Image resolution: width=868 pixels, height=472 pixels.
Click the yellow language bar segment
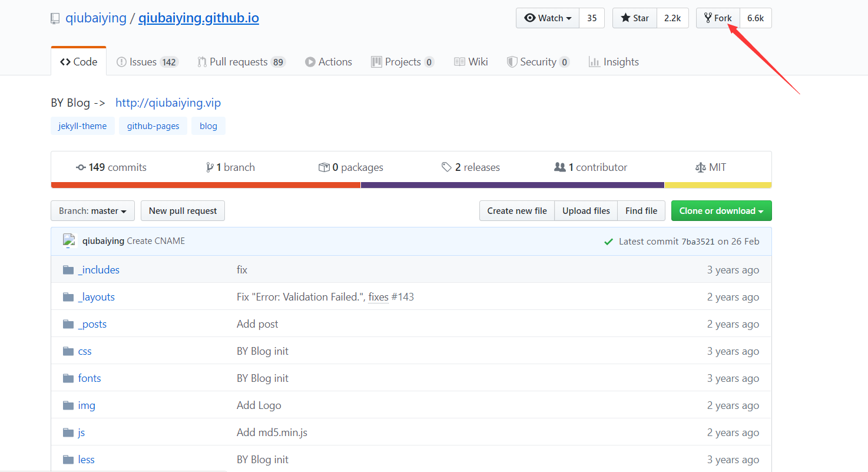tap(718, 185)
